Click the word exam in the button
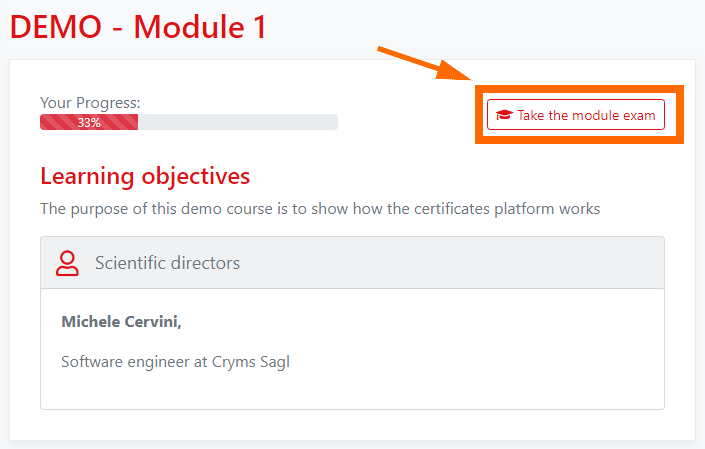This screenshot has width=705, height=449. point(640,115)
